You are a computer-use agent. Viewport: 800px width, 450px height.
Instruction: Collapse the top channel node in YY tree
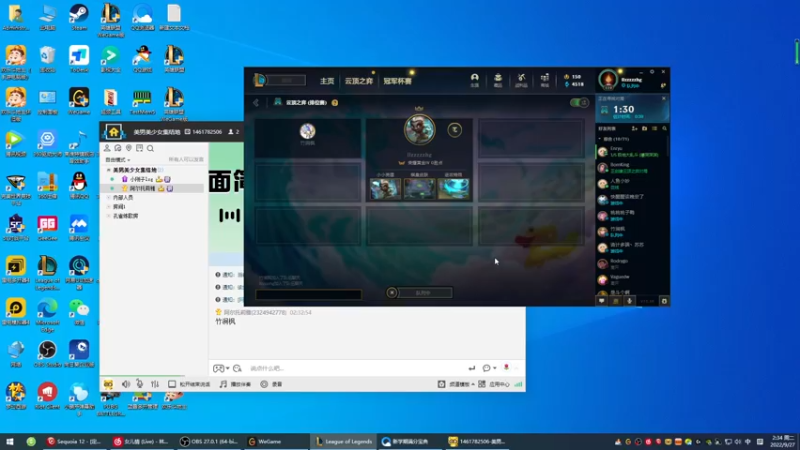pyautogui.click(x=109, y=170)
